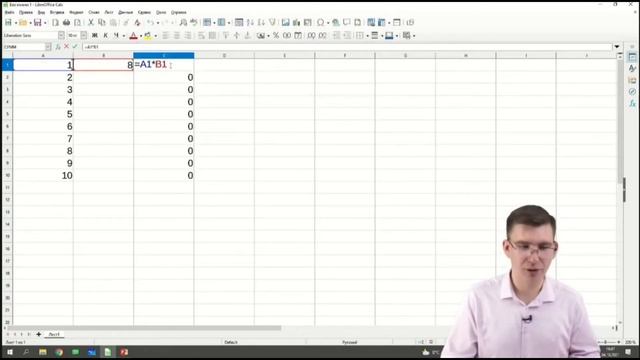Click the Cut scissors icon
The image size is (640, 360).
[x=91, y=22]
